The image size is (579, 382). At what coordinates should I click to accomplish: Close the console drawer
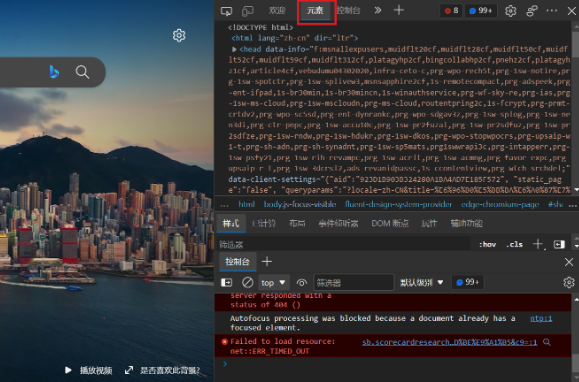coord(569,262)
